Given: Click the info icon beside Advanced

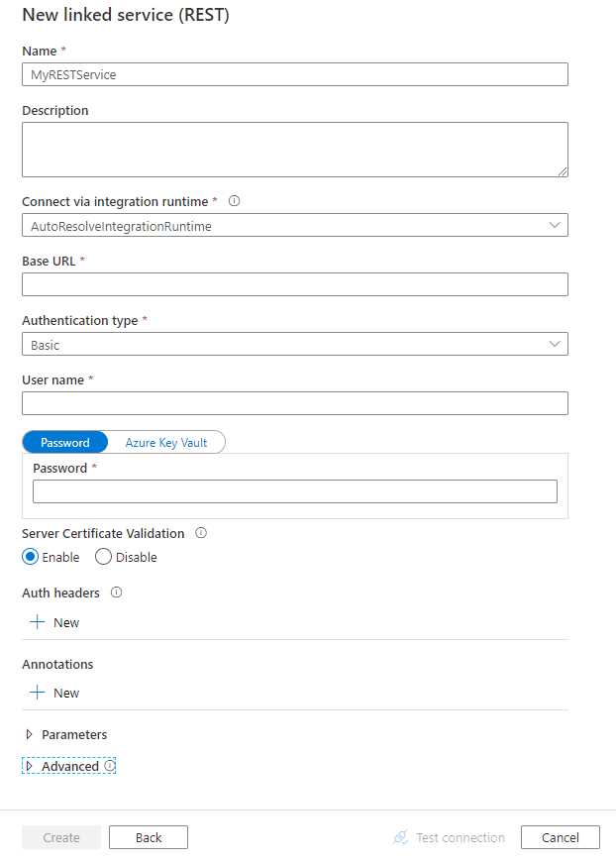Looking at the screenshot, I should 109,765.
